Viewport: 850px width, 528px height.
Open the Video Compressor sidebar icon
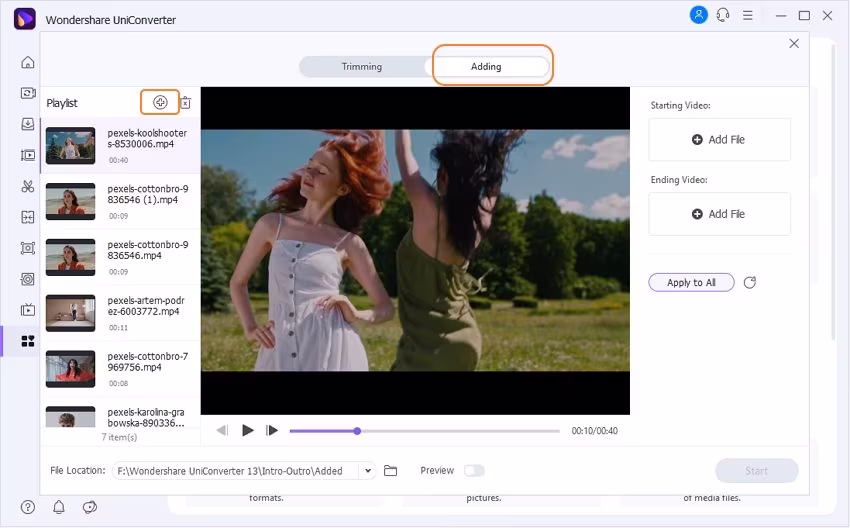28,155
